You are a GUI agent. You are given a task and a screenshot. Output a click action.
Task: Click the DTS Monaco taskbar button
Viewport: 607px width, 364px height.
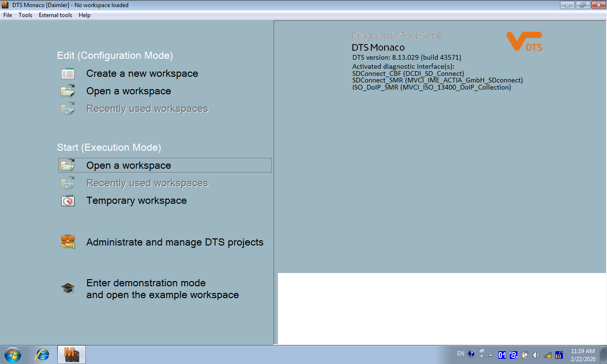tap(71, 355)
